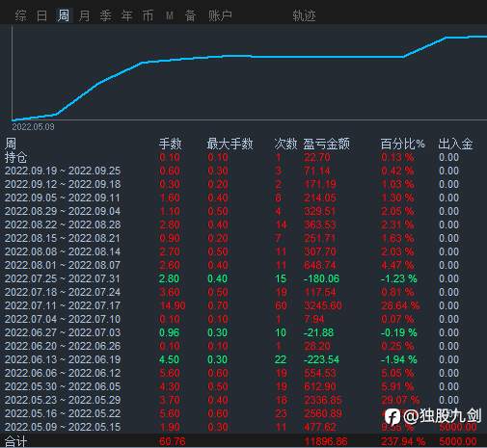Open the 备 notes tab
Image resolution: width=487 pixels, height=448 pixels.
point(190,15)
